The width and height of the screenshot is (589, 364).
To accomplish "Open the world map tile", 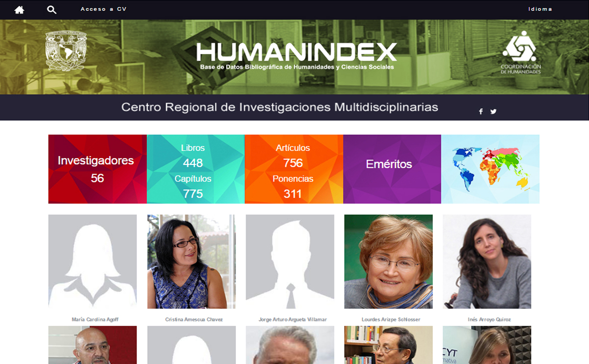I will 490,169.
